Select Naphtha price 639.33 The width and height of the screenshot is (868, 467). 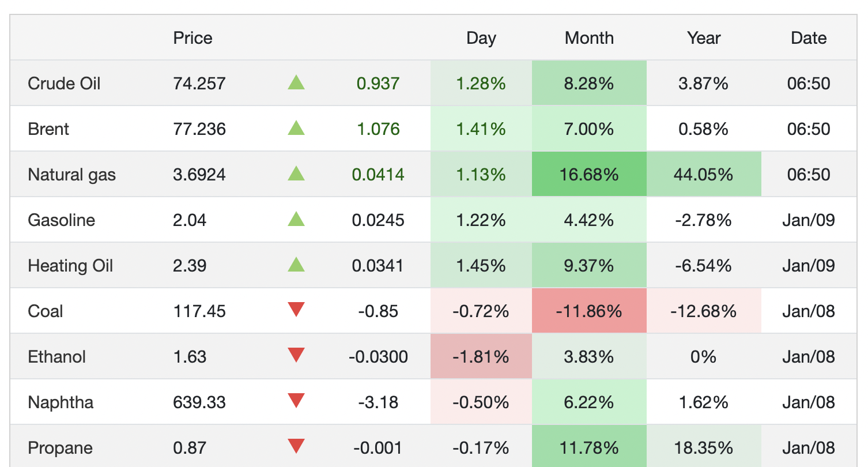[x=199, y=402]
